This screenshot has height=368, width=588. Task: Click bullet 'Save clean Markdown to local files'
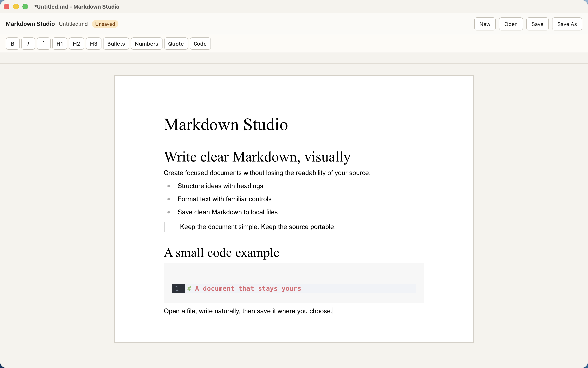pyautogui.click(x=227, y=212)
